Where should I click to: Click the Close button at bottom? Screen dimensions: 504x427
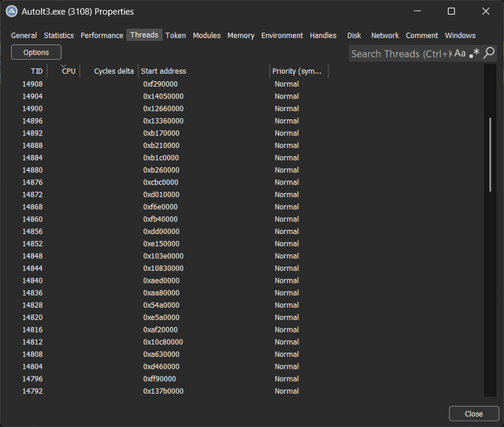tap(474, 414)
